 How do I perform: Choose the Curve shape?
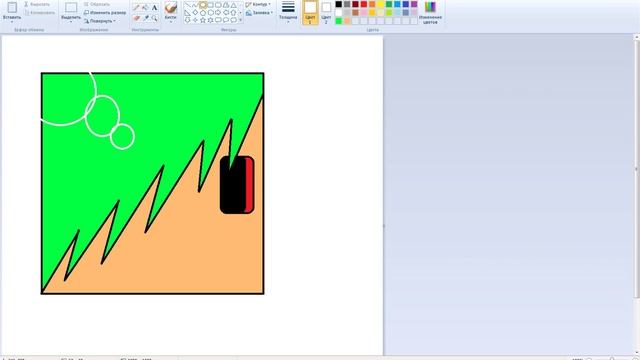coord(195,5)
